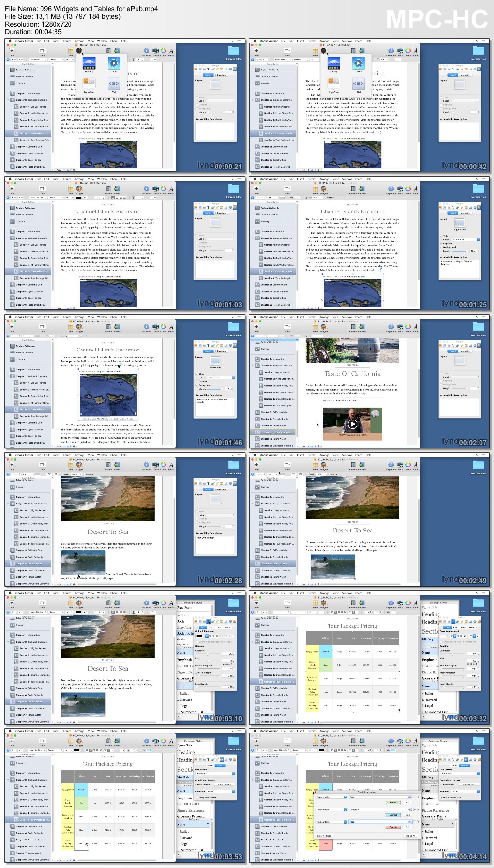Open the Function dropdown in the 00:03:53 frame
Screen dimensions: 494x868
[221, 791]
